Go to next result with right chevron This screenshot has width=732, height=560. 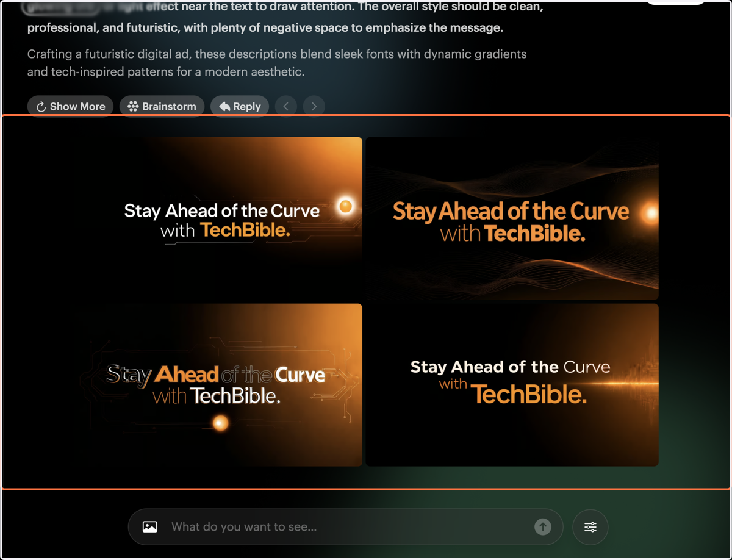(x=314, y=106)
